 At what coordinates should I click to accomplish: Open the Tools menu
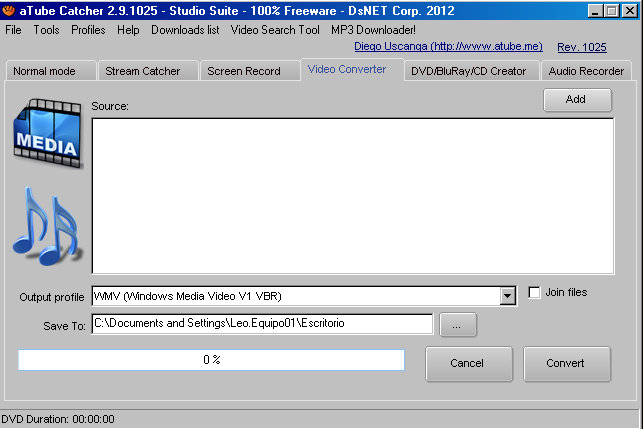point(46,30)
